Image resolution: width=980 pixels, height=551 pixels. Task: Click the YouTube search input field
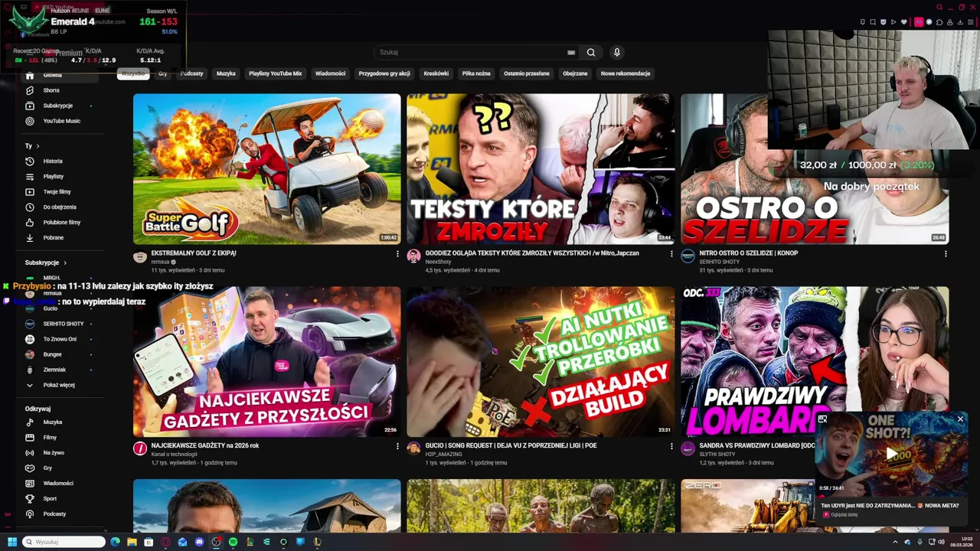tap(471, 53)
